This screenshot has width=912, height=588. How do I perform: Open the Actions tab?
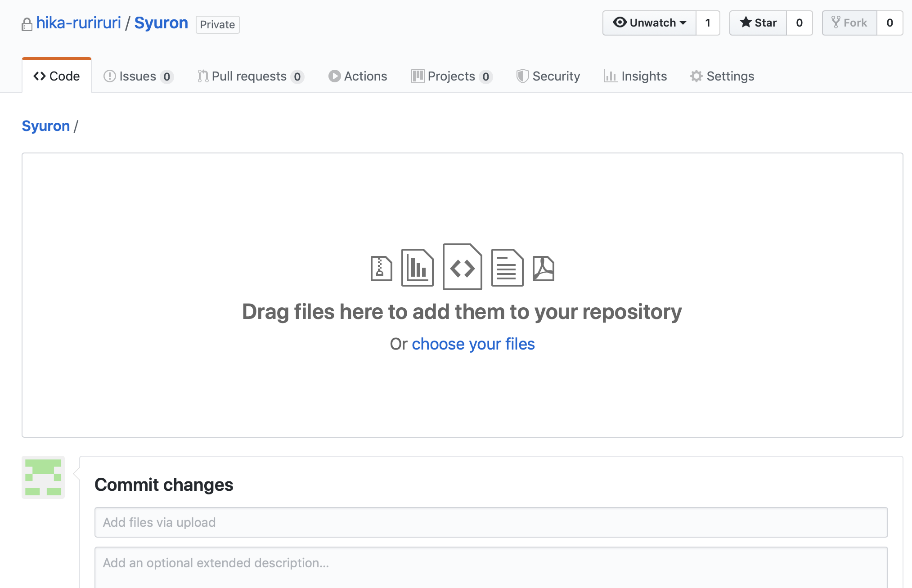point(358,76)
